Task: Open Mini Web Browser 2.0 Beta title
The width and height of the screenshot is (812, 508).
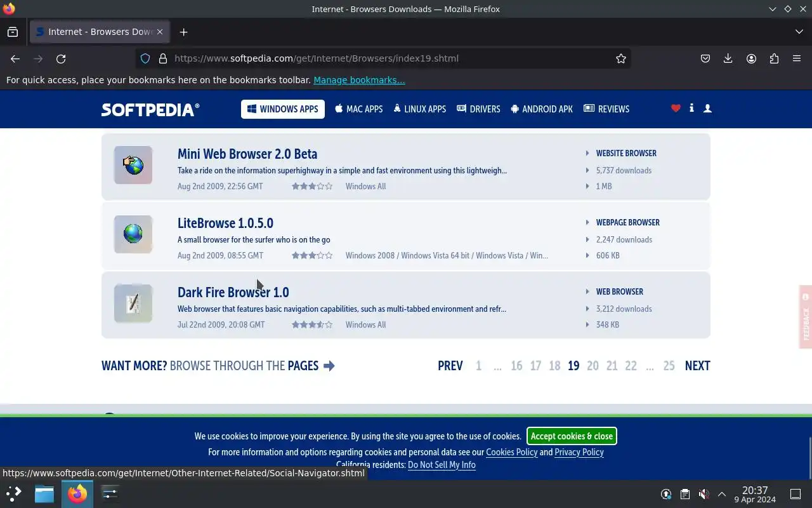Action: tap(247, 154)
